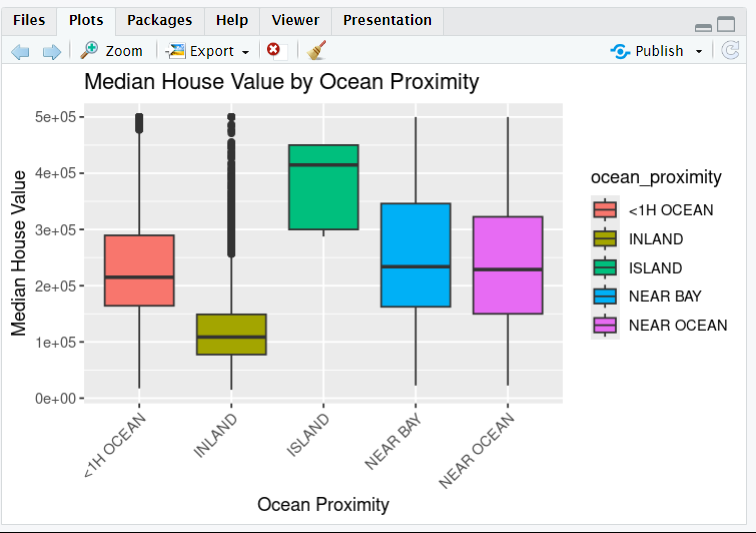Clear all plots with the broom

[317, 50]
